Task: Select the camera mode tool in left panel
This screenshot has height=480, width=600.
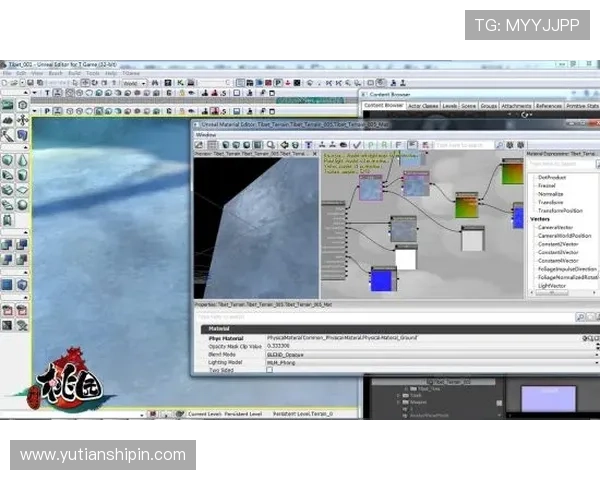Action: point(7,104)
